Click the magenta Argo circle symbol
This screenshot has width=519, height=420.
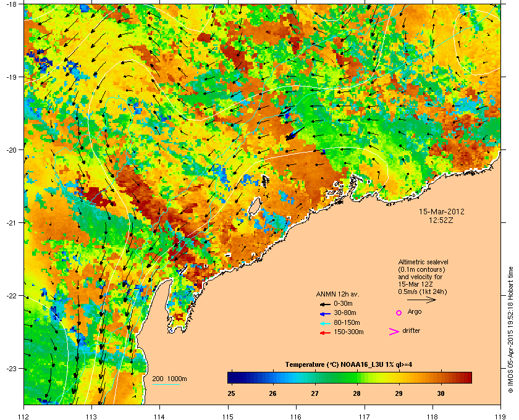[x=399, y=313]
